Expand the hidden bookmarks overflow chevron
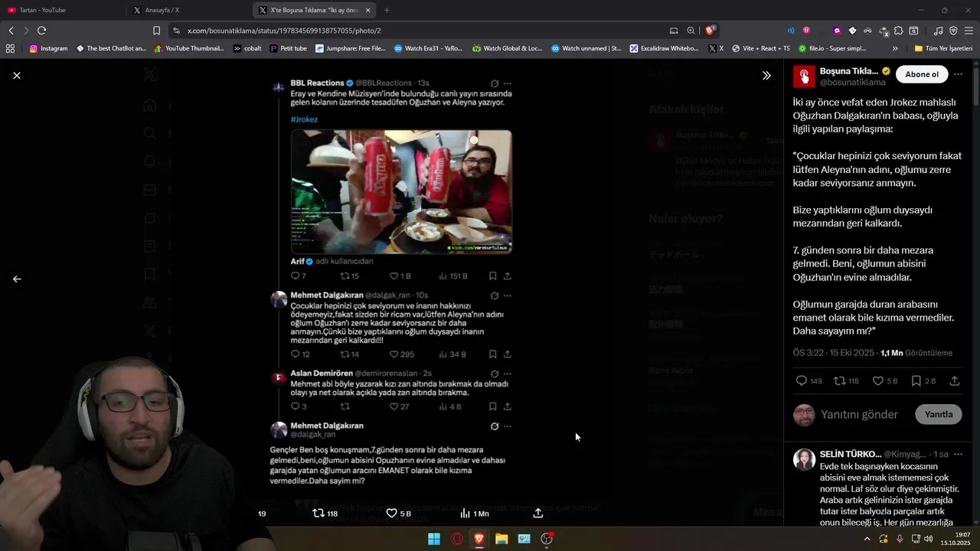 [x=895, y=48]
